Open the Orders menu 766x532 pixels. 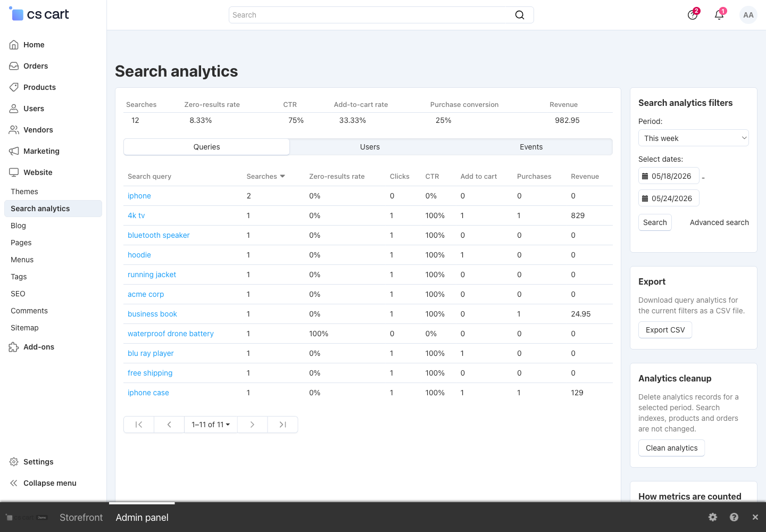pos(36,66)
